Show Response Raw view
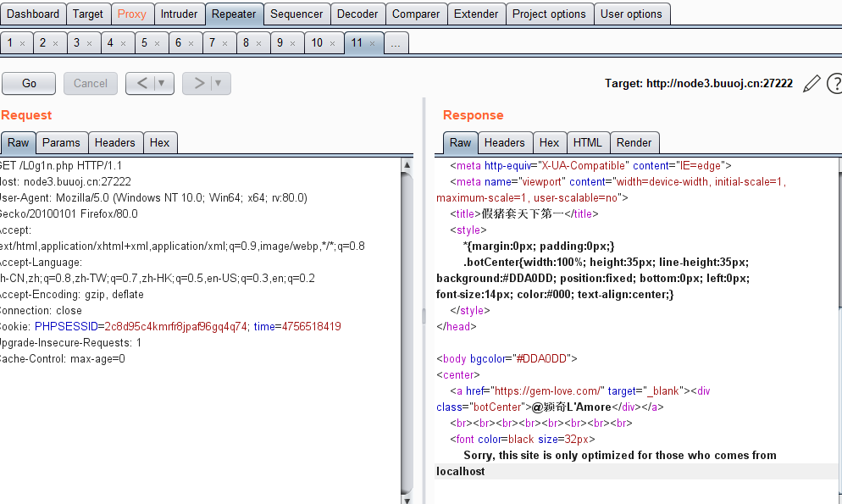The height and width of the screenshot is (504, 842). [x=460, y=143]
